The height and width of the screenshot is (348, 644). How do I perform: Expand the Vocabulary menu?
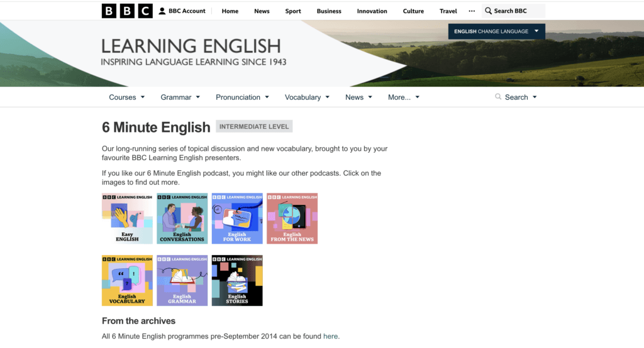click(307, 97)
